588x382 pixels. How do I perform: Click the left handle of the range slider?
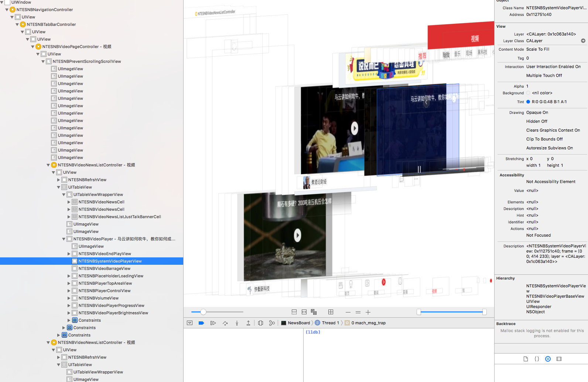(x=419, y=312)
